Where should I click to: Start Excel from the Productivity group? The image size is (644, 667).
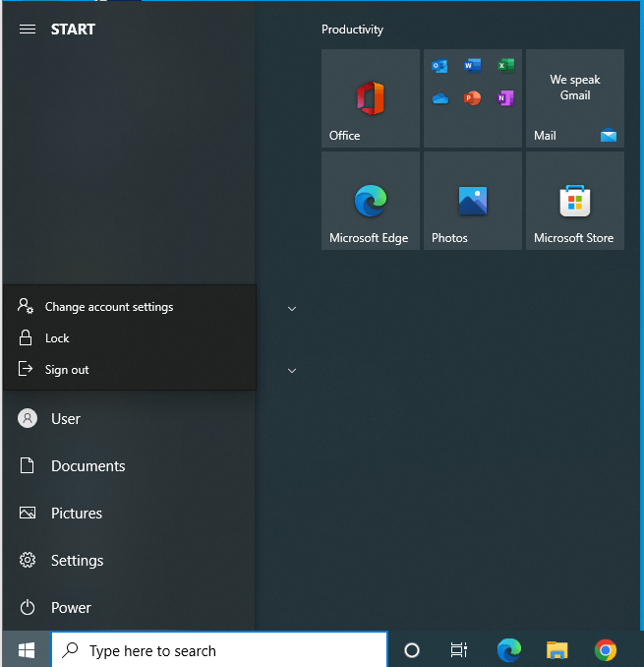tap(505, 66)
